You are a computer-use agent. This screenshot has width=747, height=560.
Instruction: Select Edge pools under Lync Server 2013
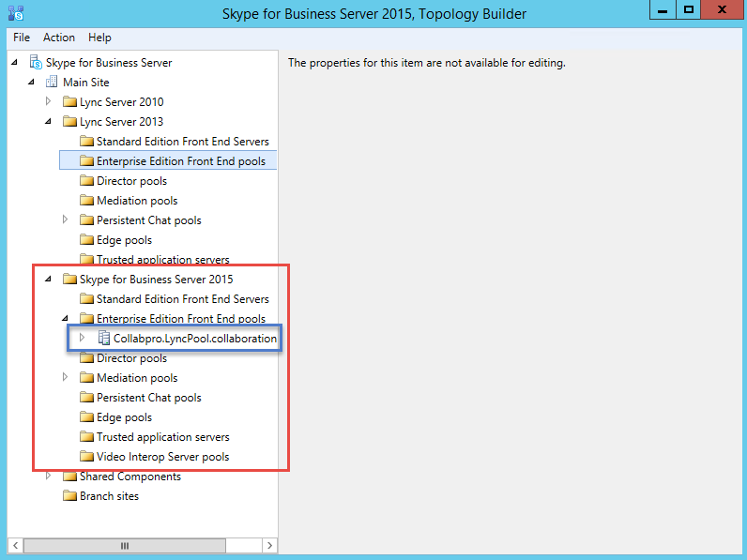coord(124,240)
